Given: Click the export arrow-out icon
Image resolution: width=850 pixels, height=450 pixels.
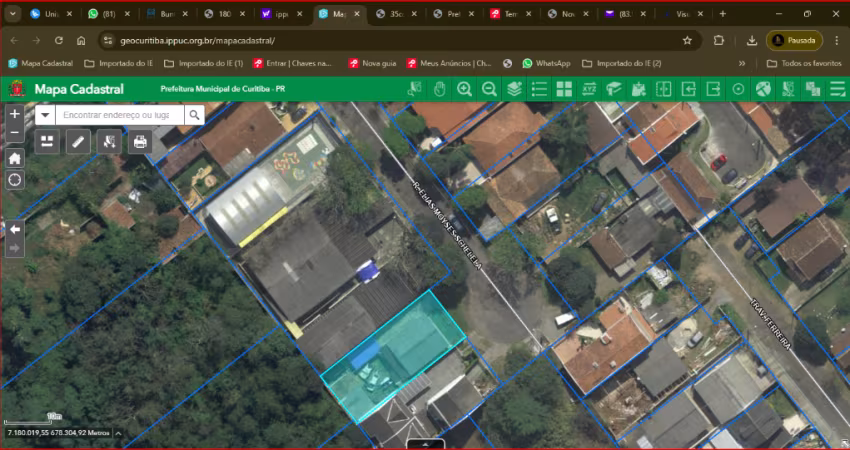Looking at the screenshot, I should click(x=713, y=89).
